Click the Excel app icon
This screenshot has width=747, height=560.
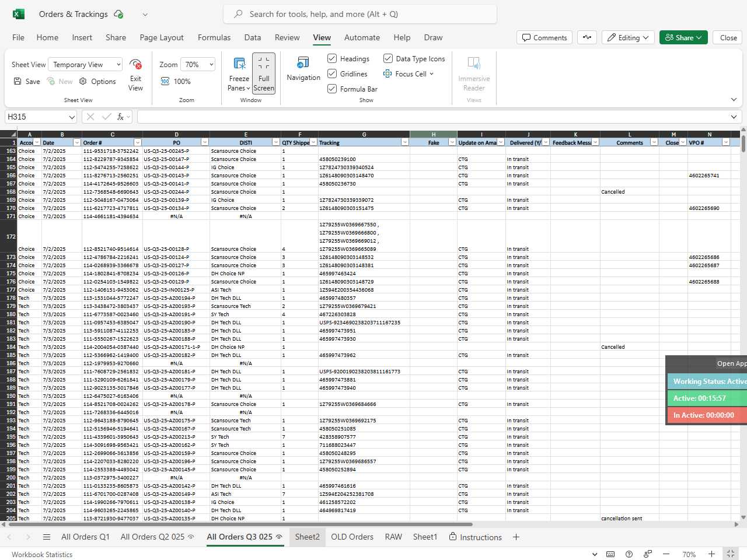click(19, 14)
